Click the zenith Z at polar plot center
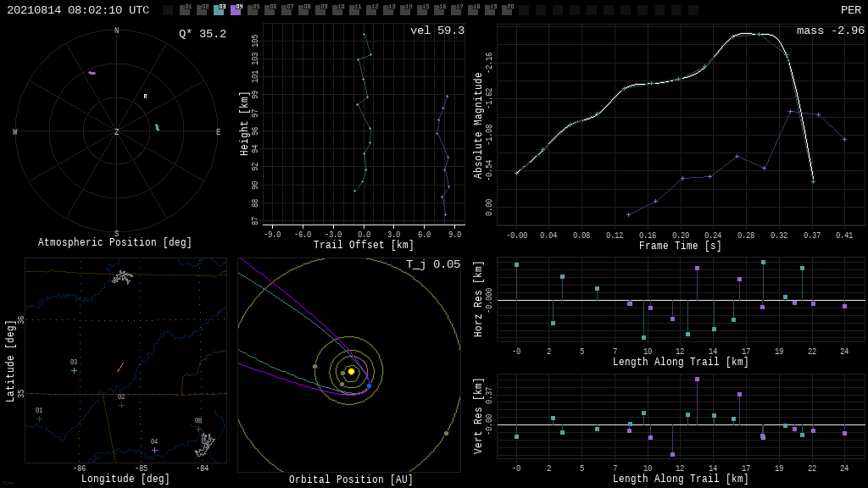The image size is (868, 488). click(x=117, y=132)
